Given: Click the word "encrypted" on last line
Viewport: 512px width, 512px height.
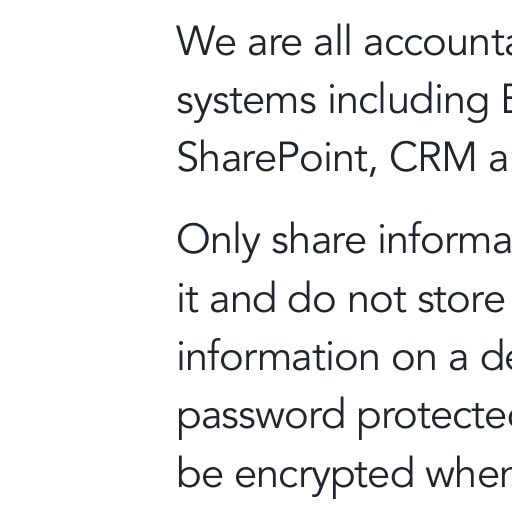Looking at the screenshot, I should [x=324, y=475].
